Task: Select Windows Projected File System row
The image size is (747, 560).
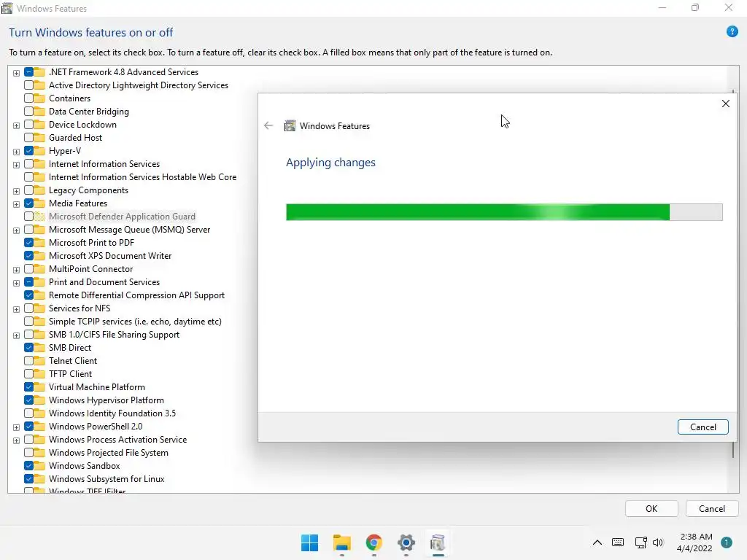Action: [108, 452]
